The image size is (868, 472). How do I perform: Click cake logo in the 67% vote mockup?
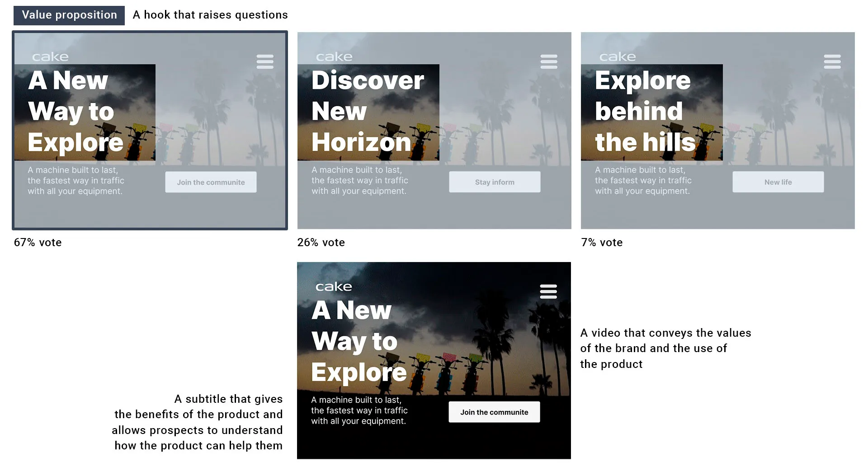50,57
